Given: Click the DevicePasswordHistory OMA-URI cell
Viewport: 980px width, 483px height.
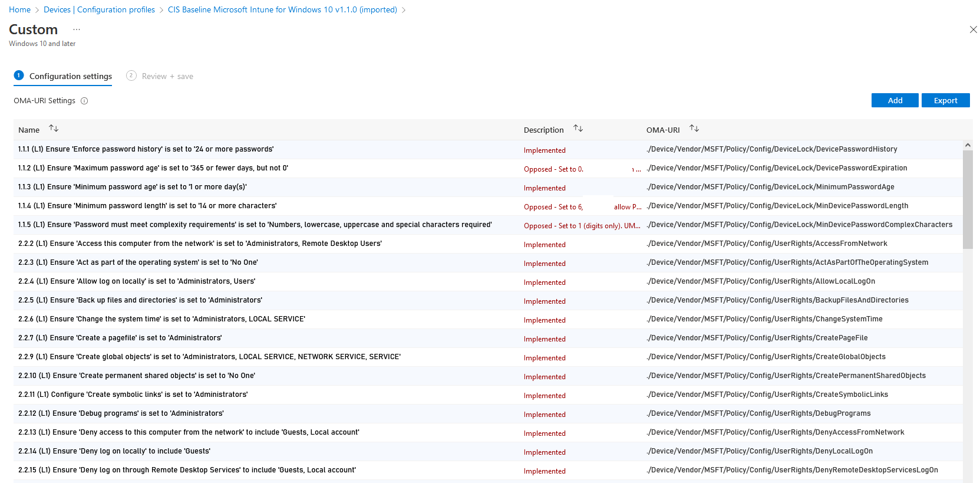Looking at the screenshot, I should pyautogui.click(x=772, y=149).
